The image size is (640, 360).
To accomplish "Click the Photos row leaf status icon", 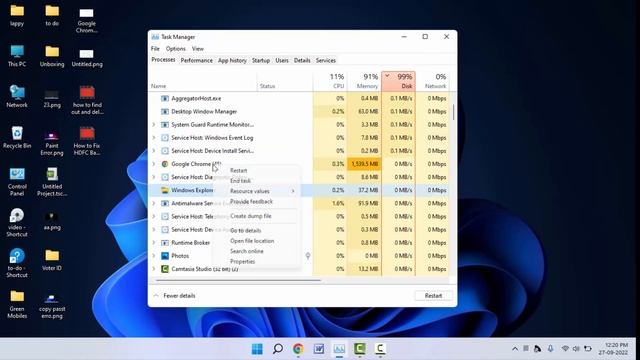I will [x=308, y=256].
